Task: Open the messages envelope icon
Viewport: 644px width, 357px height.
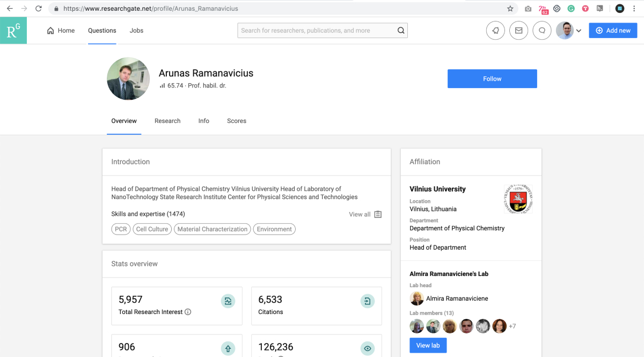Action: pyautogui.click(x=518, y=31)
